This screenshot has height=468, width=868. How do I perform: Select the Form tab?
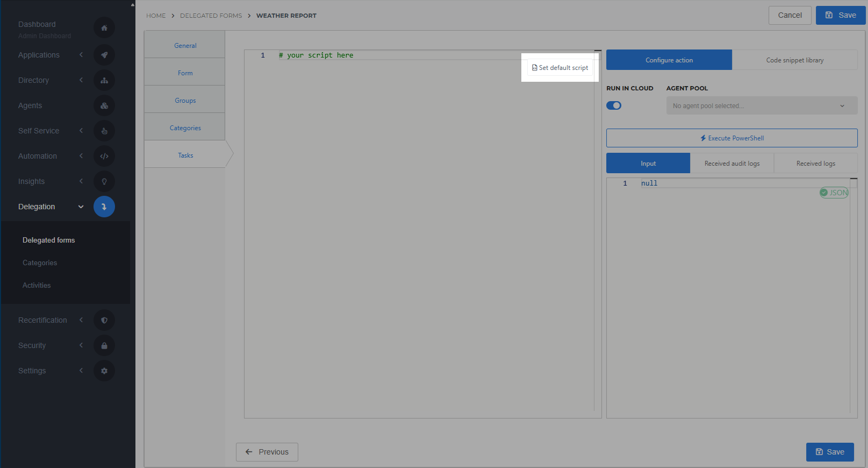coord(185,73)
